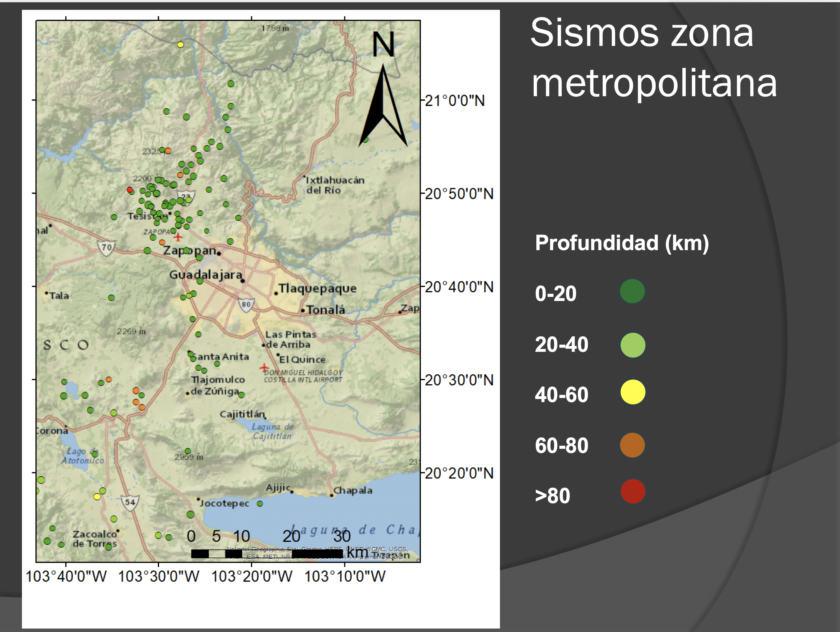The width and height of the screenshot is (840, 632).
Task: Select the Don Miguel Hidalgo airport plane icon
Action: point(264,367)
